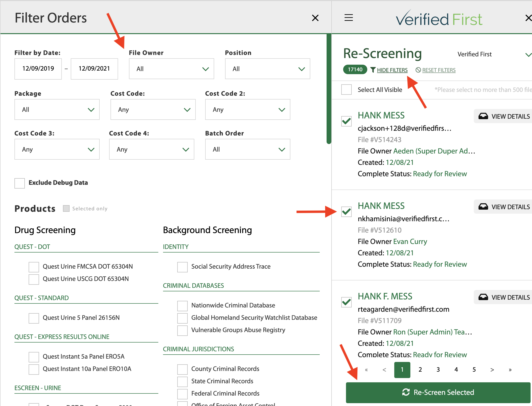532x406 pixels.
Task: Check Social Security Address Trace
Action: pos(182,267)
